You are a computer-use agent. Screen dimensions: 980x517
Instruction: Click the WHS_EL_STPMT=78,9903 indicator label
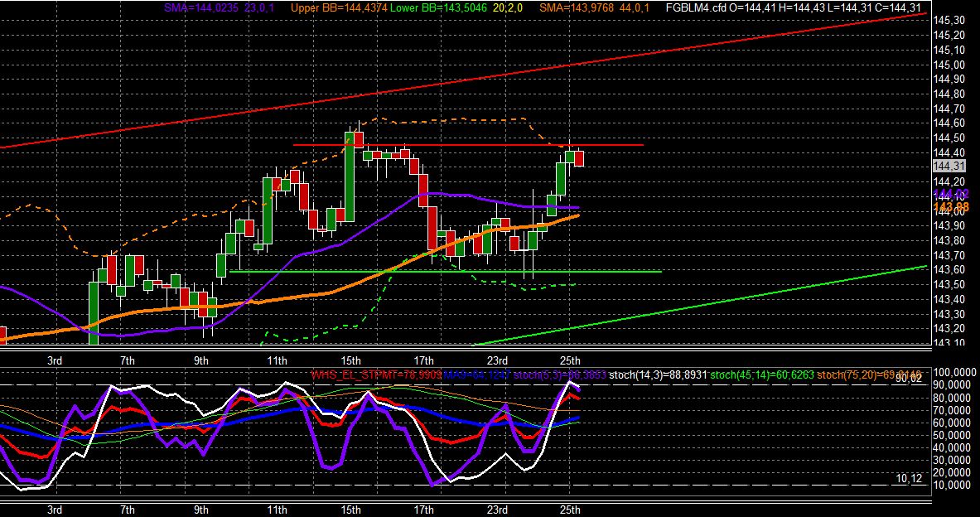(376, 375)
